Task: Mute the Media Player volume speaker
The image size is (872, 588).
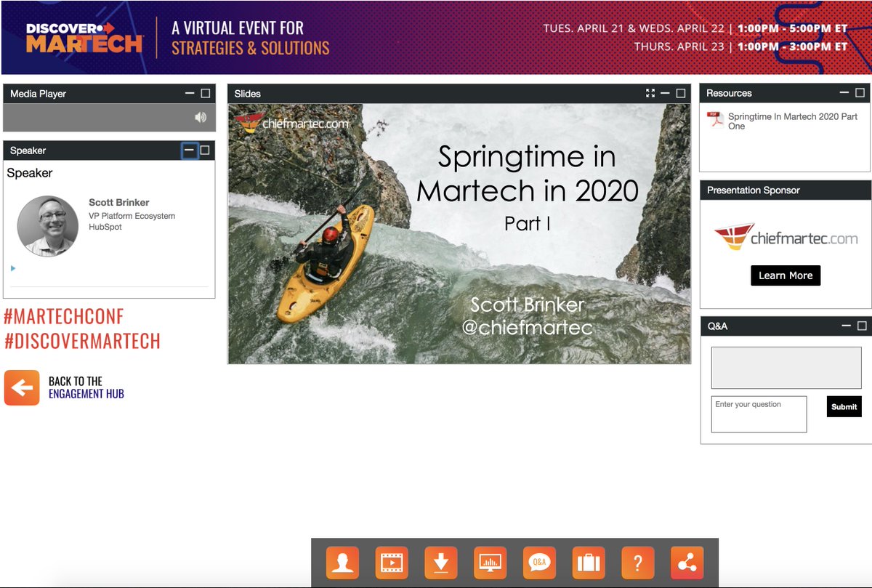Action: tap(201, 117)
